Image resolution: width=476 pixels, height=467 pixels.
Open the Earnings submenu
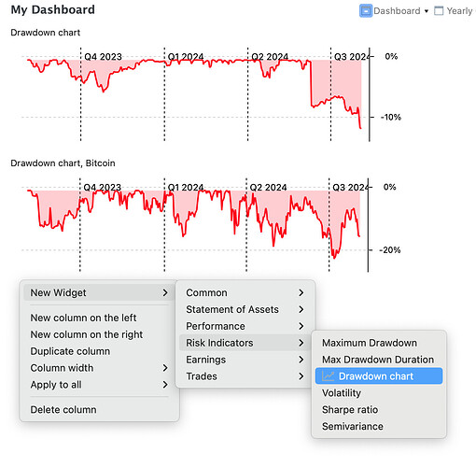click(x=245, y=360)
